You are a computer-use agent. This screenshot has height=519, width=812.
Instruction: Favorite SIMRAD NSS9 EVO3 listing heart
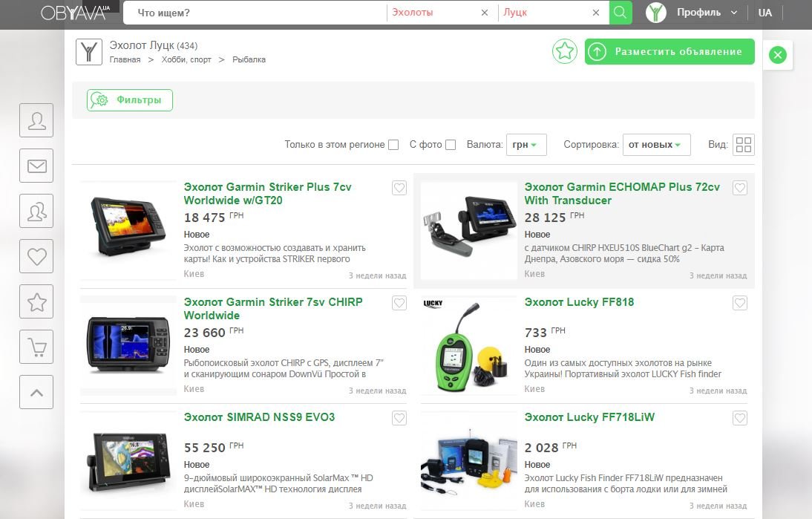coord(399,418)
